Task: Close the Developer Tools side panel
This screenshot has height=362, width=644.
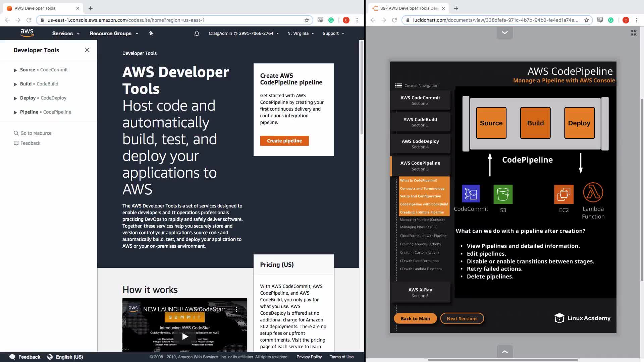Action: (87, 50)
